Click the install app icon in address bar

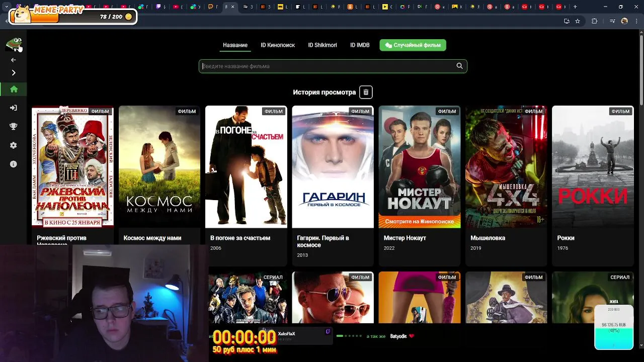click(x=567, y=21)
